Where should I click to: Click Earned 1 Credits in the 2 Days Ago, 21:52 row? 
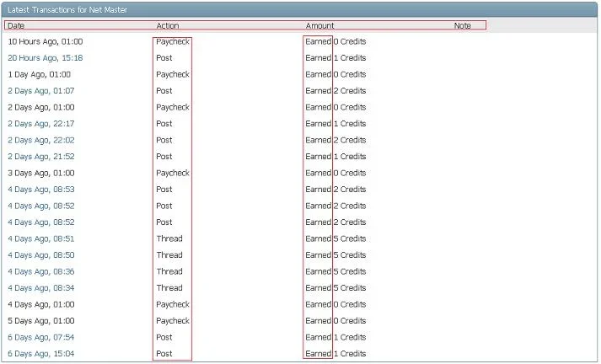[335, 157]
